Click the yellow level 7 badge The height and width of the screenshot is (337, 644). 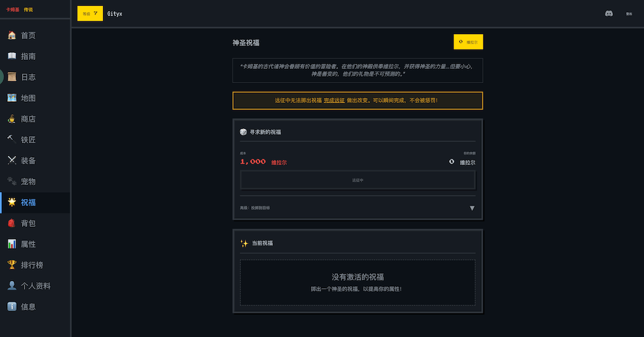click(90, 14)
